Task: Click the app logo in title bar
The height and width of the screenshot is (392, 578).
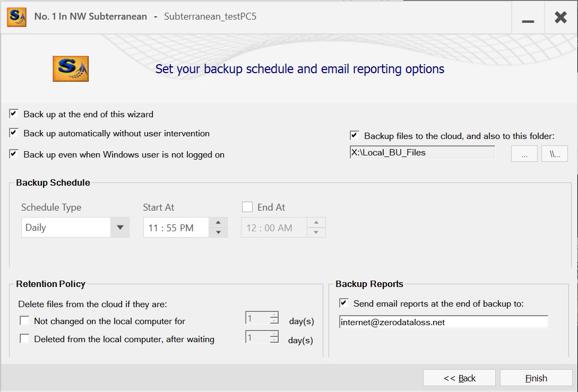Action: pyautogui.click(x=16, y=17)
